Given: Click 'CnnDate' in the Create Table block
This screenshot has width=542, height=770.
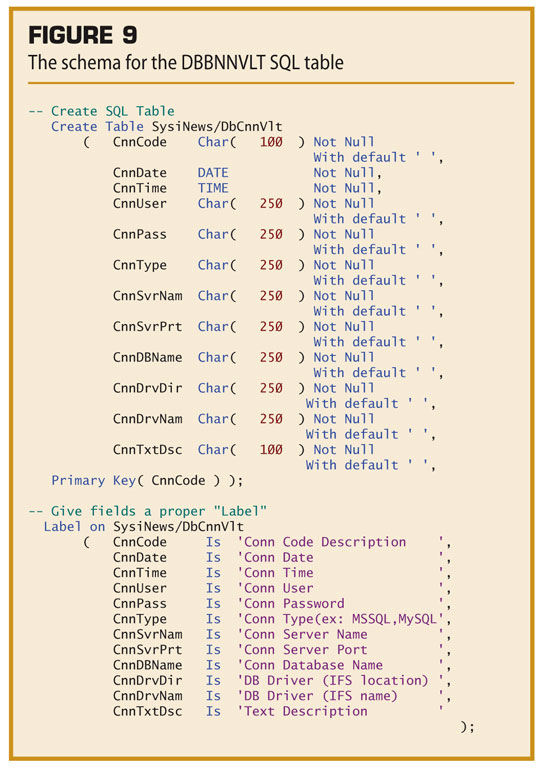Looking at the screenshot, I should 139,173.
